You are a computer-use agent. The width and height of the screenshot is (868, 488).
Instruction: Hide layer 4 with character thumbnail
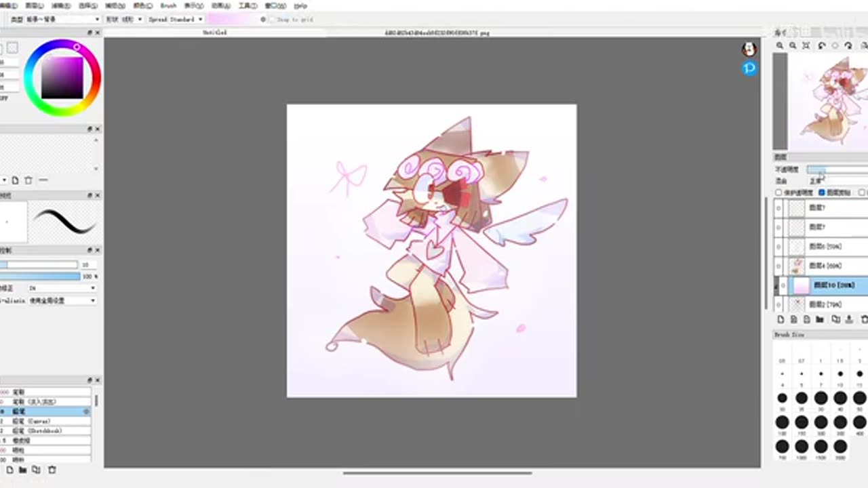pos(778,266)
